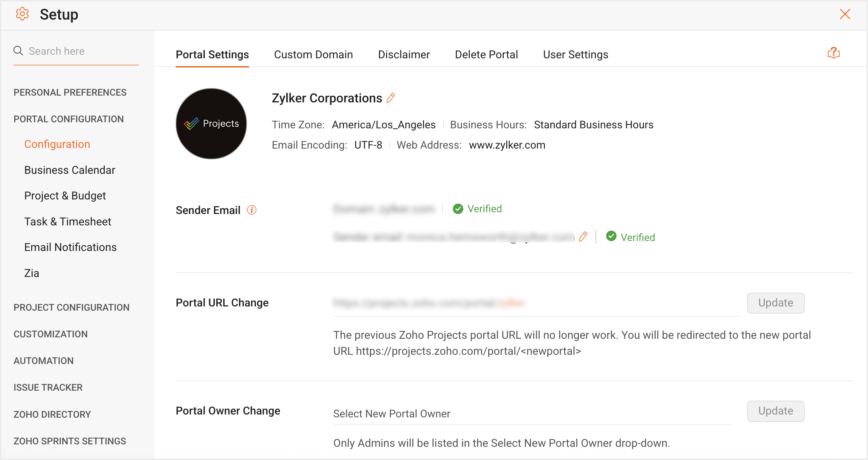Click the www.zylker.com web address
Image resolution: width=868 pixels, height=460 pixels.
[507, 145]
